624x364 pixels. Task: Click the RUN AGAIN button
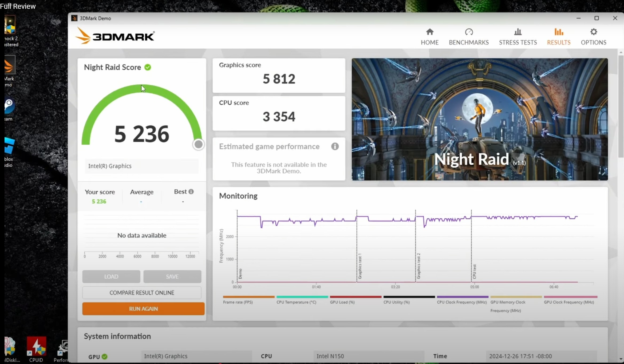click(143, 309)
